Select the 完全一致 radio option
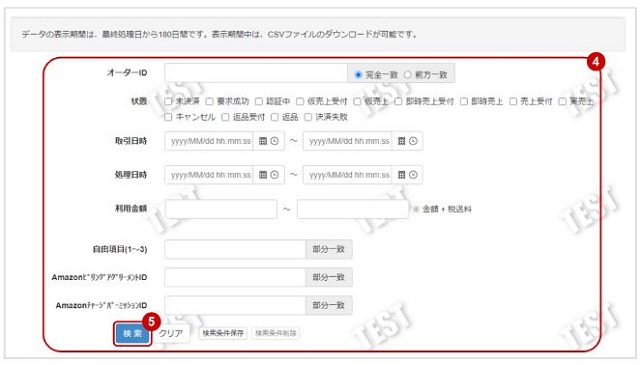Image resolution: width=640 pixels, height=365 pixels. (358, 75)
